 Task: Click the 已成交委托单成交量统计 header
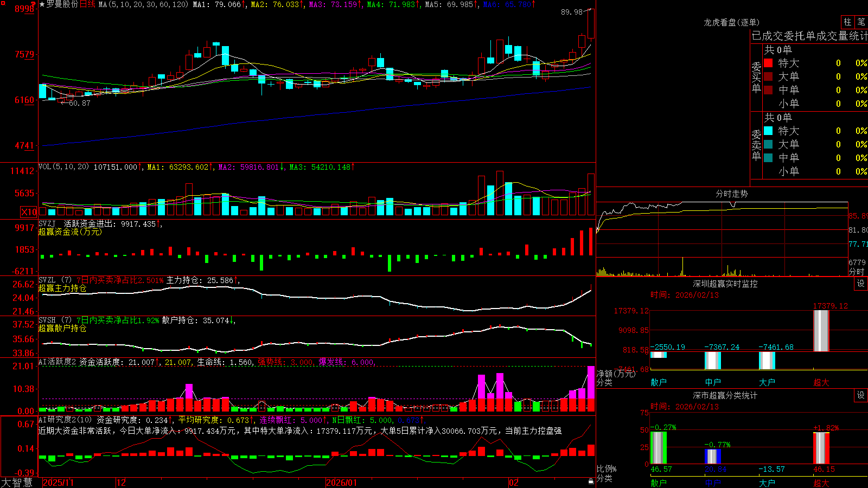click(x=809, y=36)
